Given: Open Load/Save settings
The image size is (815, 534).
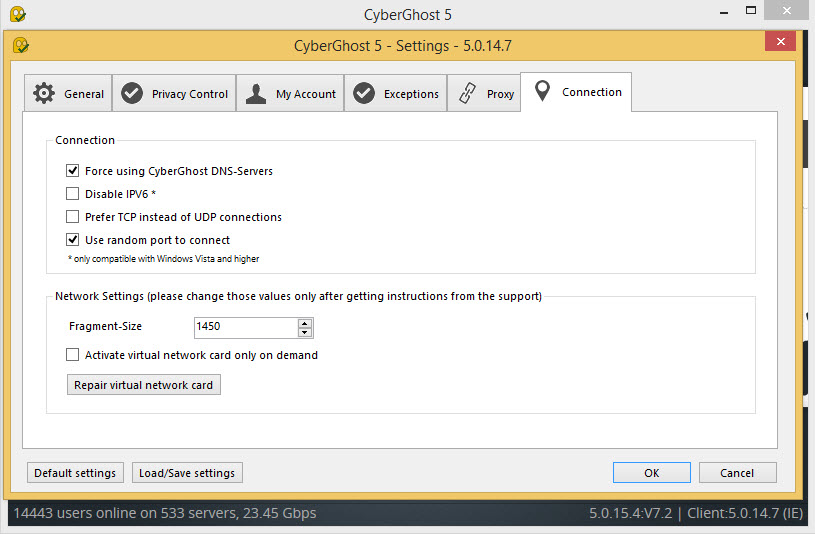Looking at the screenshot, I should (x=187, y=473).
